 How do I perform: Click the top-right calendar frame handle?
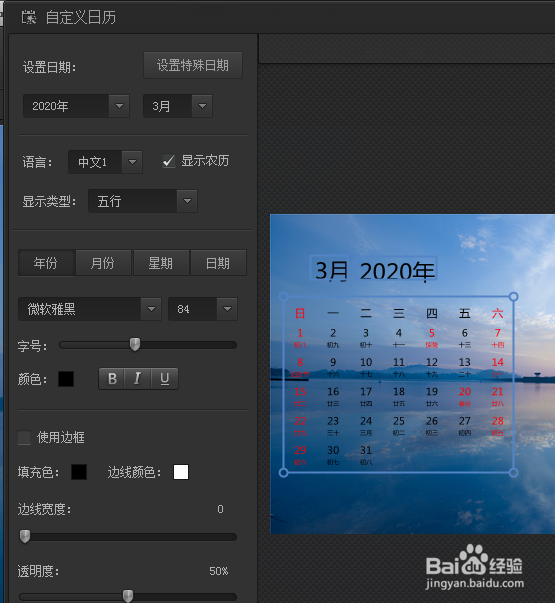[x=513, y=297]
